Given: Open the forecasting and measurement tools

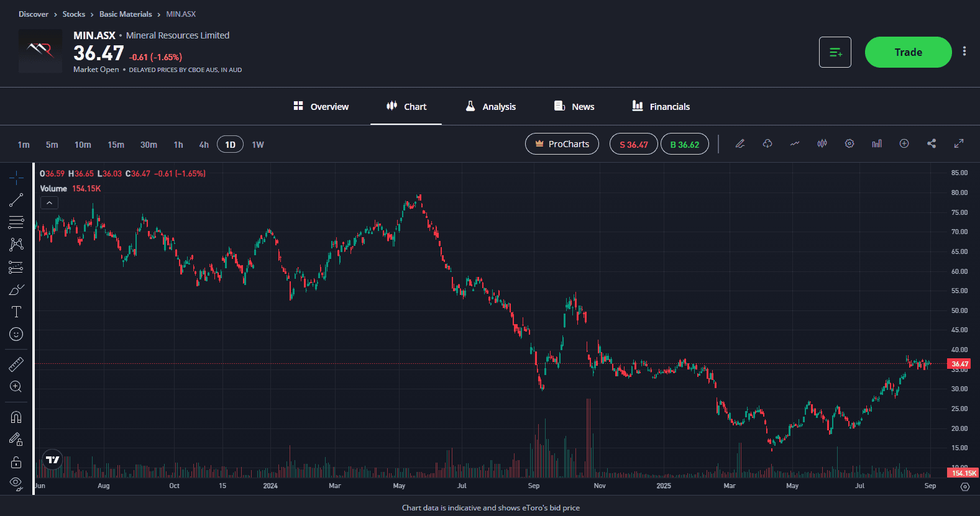Looking at the screenshot, I should [x=16, y=267].
